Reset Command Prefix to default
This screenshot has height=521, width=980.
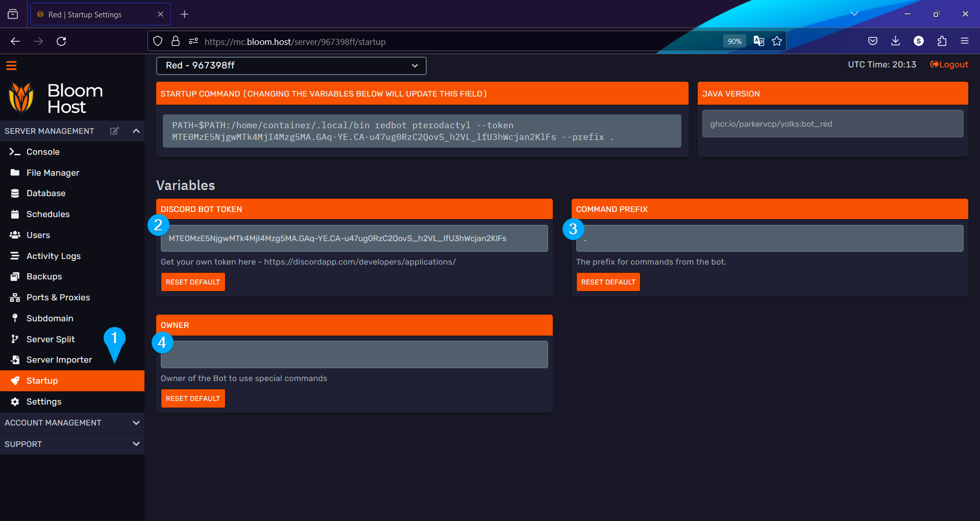(608, 282)
